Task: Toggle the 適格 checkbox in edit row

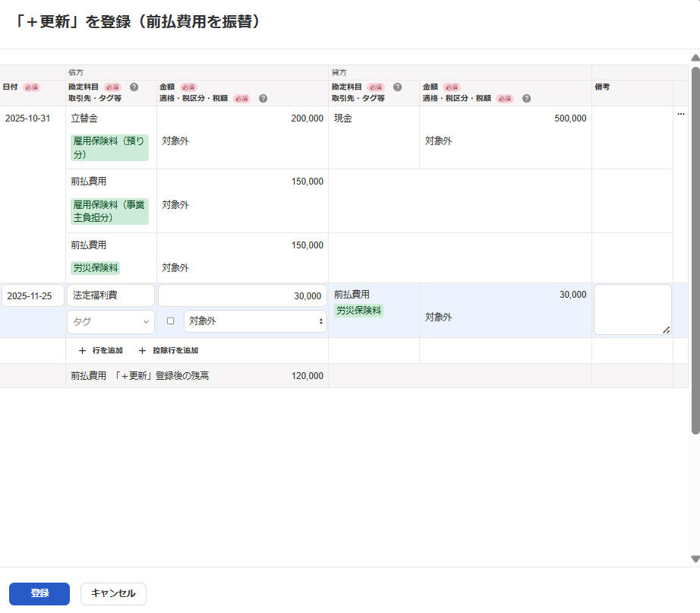Action: [x=171, y=321]
